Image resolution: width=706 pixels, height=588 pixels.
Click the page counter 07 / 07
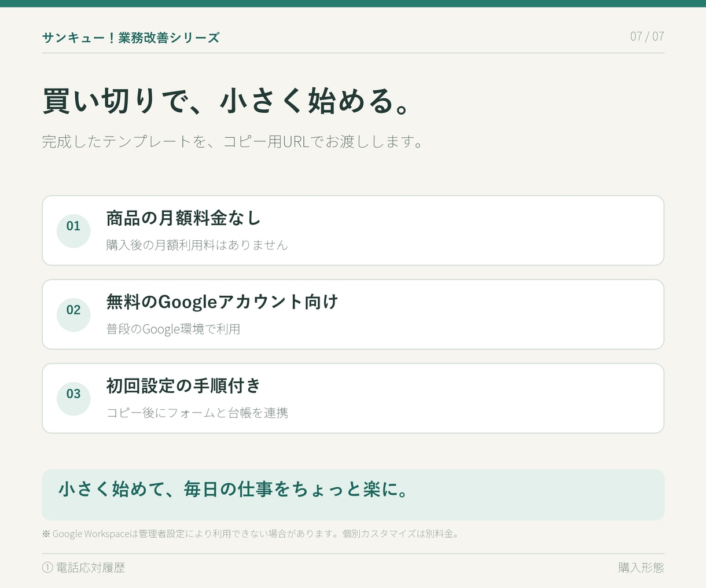647,36
